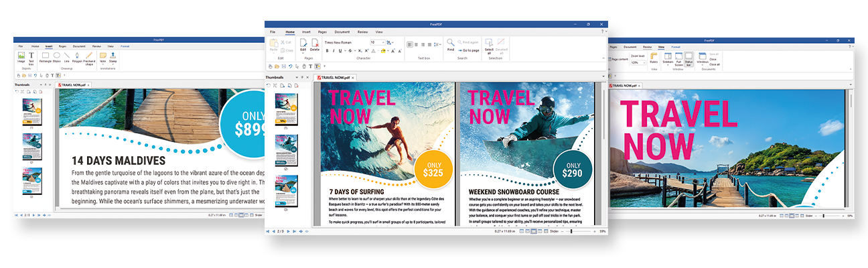
Task: Choose the Polygon drawing tool
Action: pos(77,57)
